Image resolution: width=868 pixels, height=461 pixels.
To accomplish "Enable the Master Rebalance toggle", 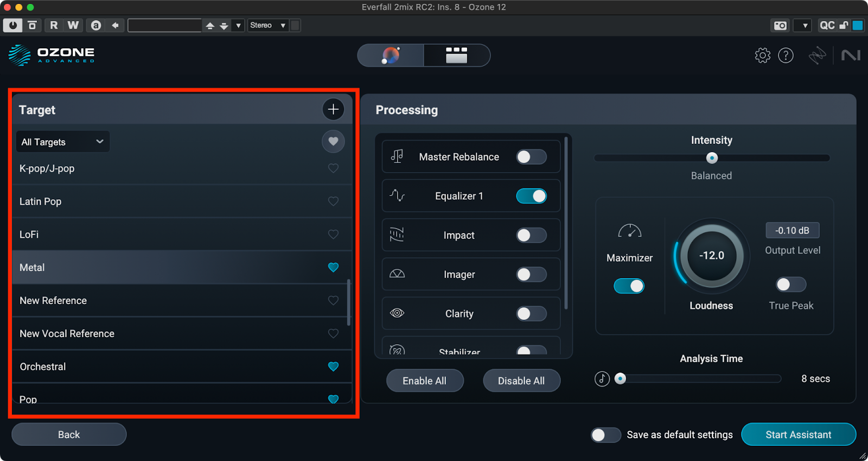I will point(531,157).
